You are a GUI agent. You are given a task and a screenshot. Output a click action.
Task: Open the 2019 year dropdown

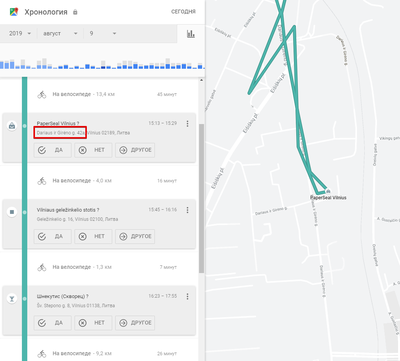pos(20,33)
